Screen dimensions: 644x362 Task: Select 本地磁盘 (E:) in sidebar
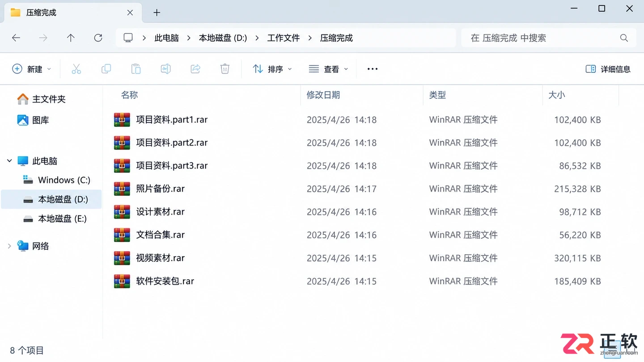(x=55, y=219)
